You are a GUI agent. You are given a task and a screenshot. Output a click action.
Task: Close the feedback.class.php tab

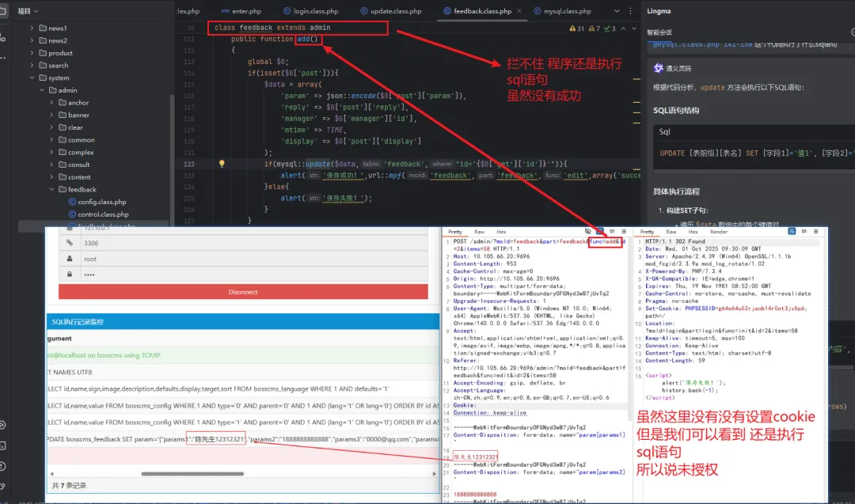pos(519,11)
